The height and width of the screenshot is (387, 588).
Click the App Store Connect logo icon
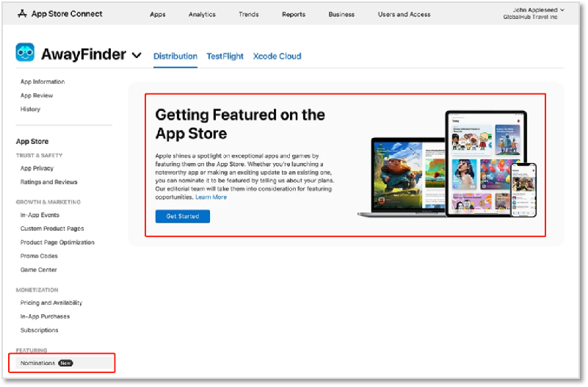point(23,14)
